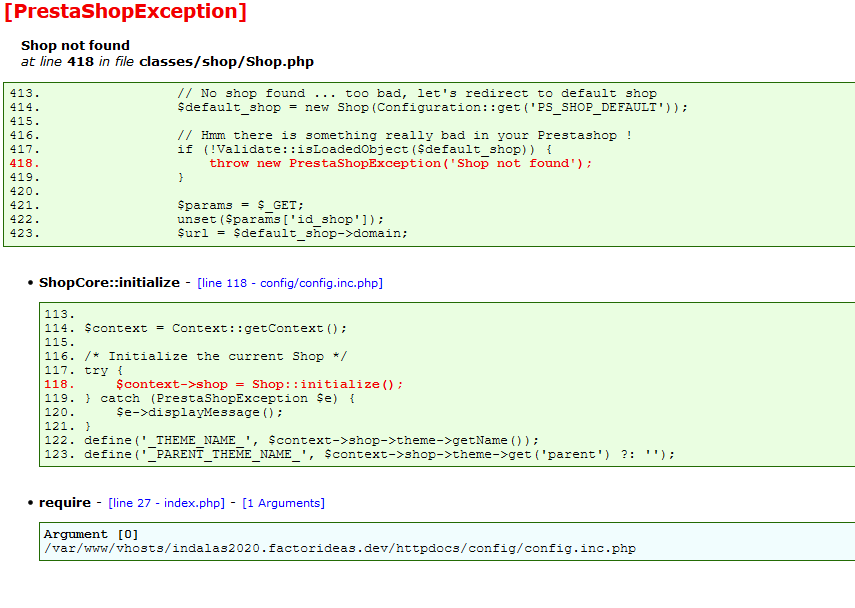Image resolution: width=855 pixels, height=608 pixels.
Task: Click highlighted line 118 Shop::initialize code
Action: coord(260,384)
